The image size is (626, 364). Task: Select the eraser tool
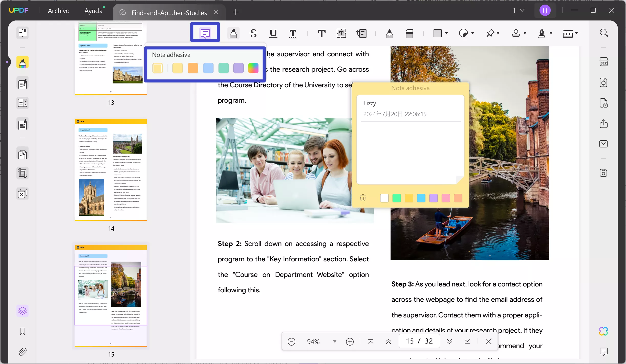tap(409, 33)
